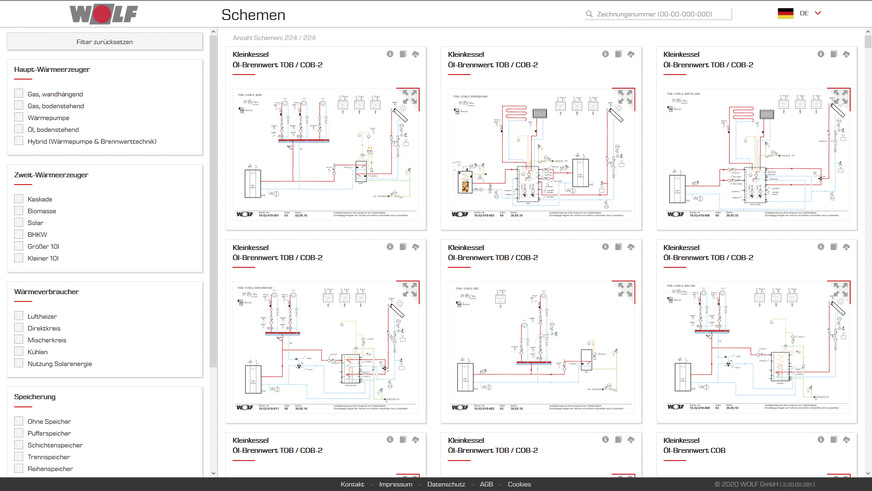The height and width of the screenshot is (491, 872).
Task: Open info for middle-row center scheme card
Action: coord(606,246)
